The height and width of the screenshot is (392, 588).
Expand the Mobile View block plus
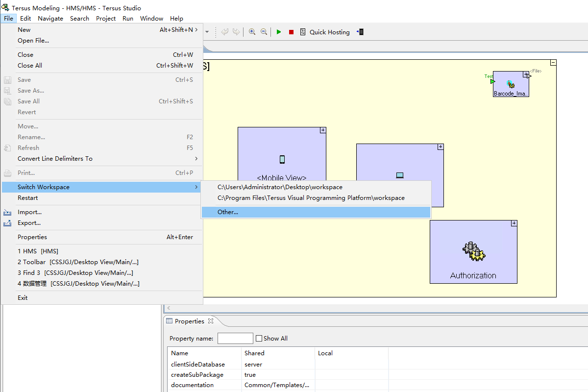[323, 130]
